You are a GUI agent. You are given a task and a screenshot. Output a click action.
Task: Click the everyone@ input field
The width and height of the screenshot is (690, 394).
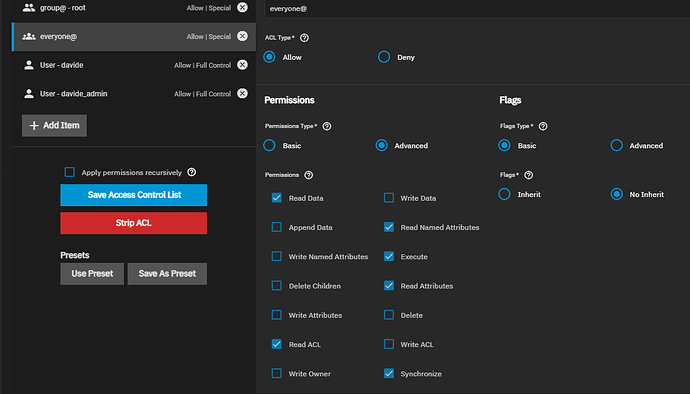pos(477,9)
